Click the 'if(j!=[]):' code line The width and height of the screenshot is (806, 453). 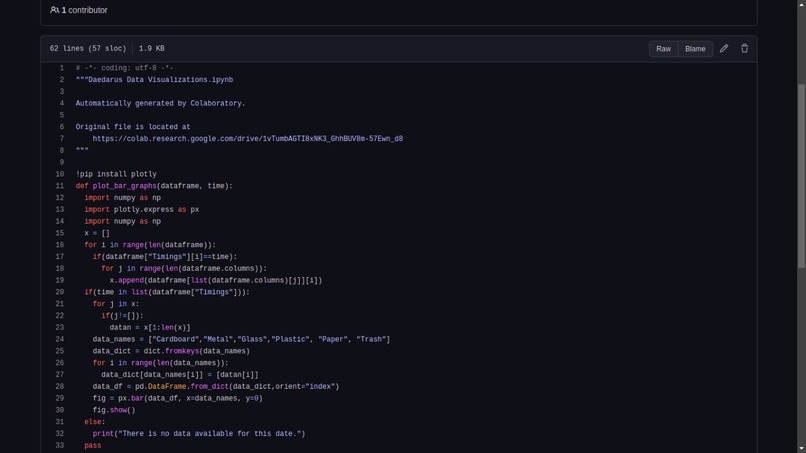122,316
